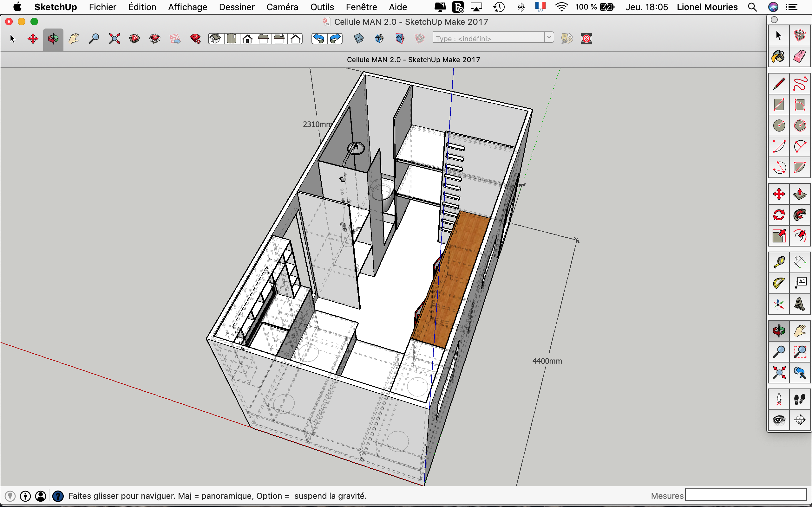Select the Tape Measure tool
Viewport: 812px width, 507px height.
(778, 262)
